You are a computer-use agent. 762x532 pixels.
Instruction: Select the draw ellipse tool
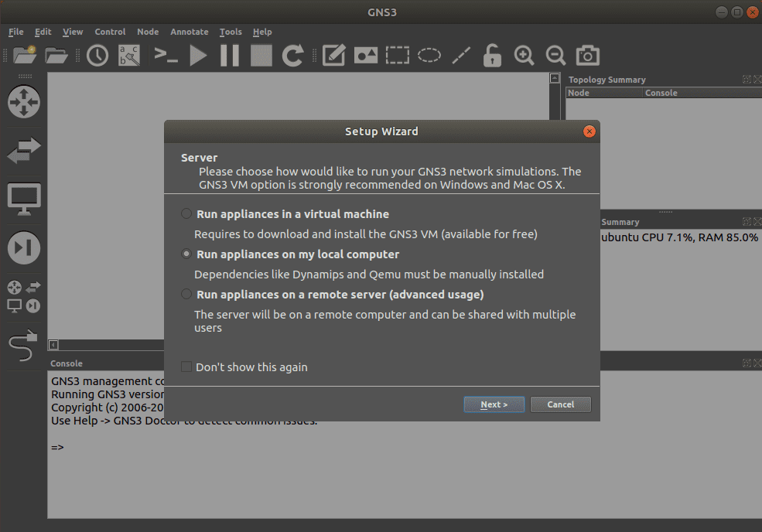point(429,56)
